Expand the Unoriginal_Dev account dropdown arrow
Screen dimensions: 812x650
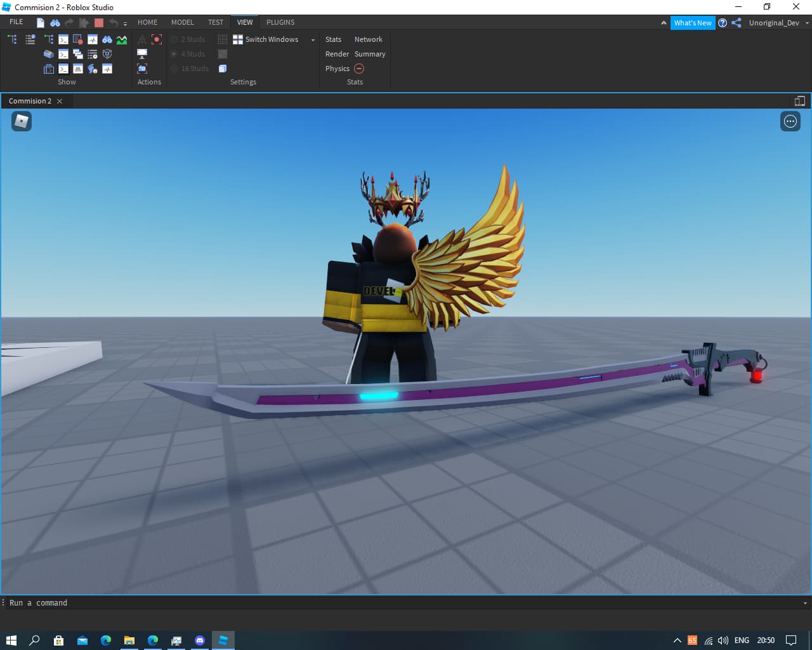click(807, 23)
